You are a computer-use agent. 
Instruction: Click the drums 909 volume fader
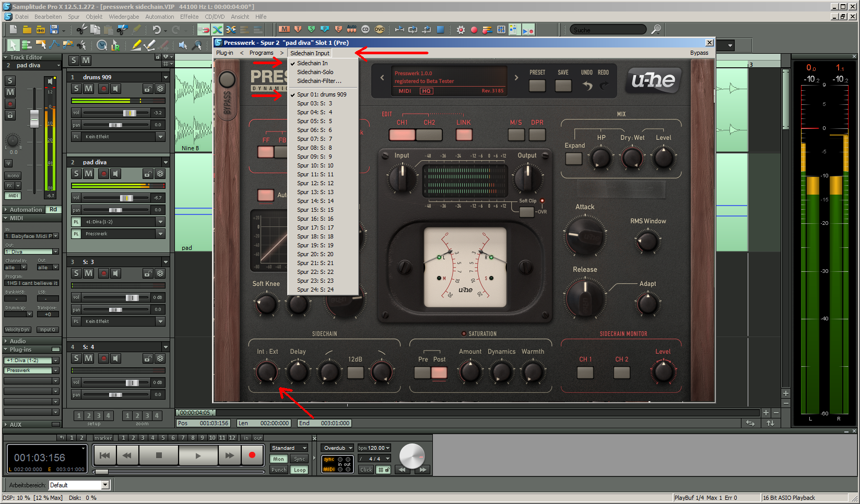129,113
